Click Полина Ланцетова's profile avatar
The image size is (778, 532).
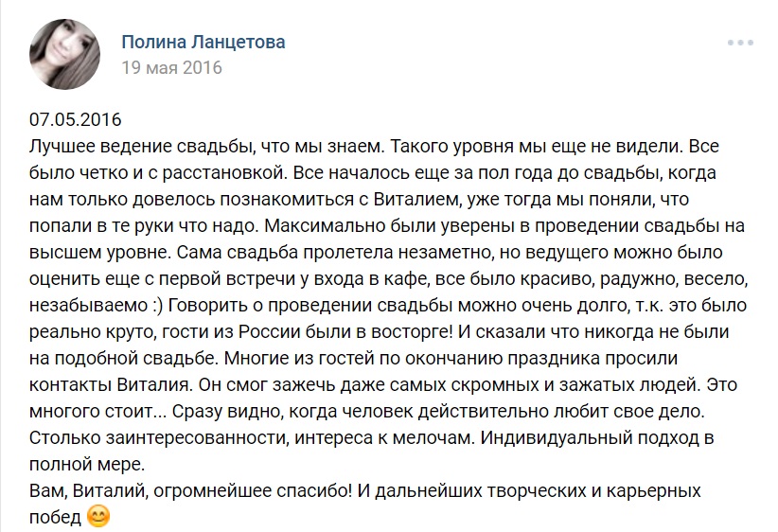click(64, 54)
